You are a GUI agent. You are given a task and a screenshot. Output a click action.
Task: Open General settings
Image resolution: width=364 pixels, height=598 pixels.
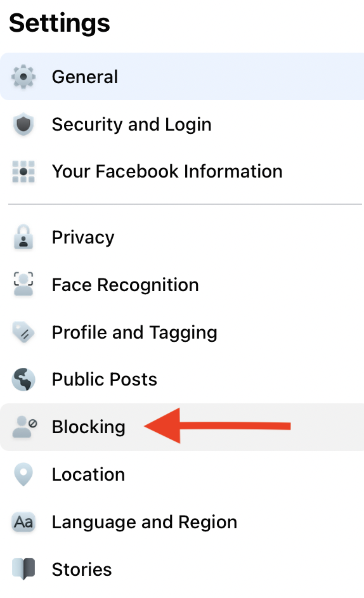[x=182, y=77]
